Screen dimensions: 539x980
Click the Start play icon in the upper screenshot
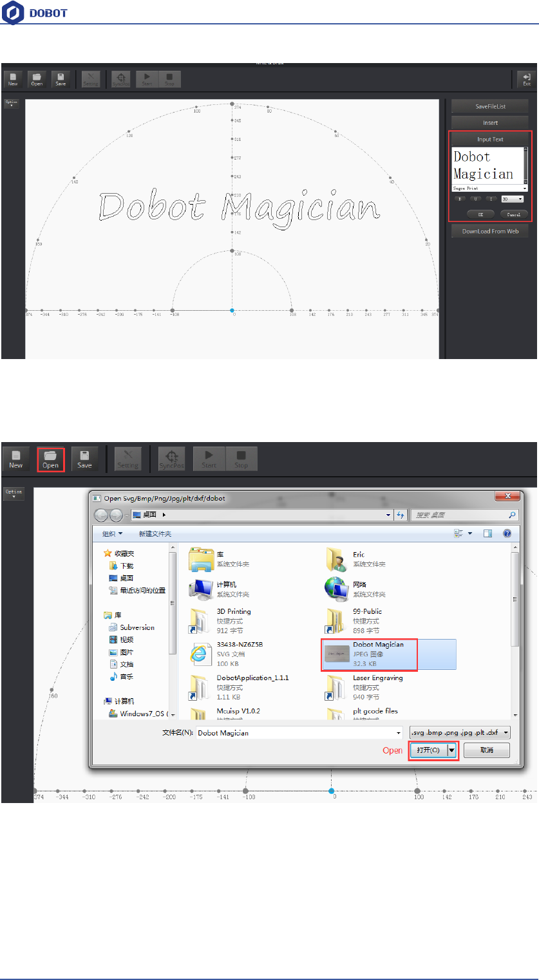click(x=147, y=79)
